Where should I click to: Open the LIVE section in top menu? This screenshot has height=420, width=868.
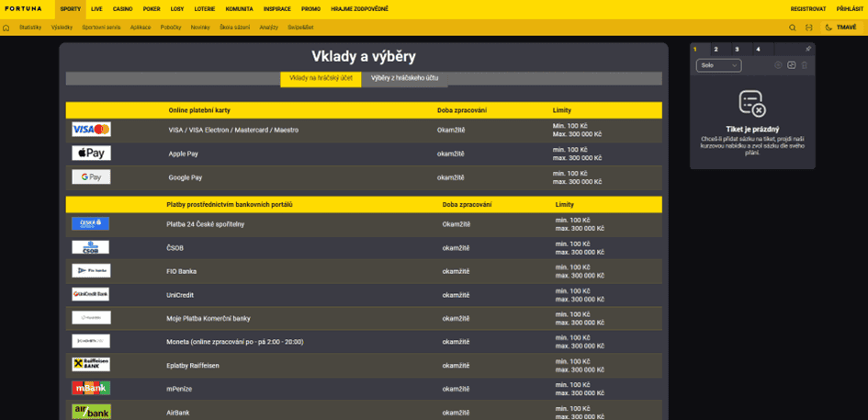[x=96, y=9]
